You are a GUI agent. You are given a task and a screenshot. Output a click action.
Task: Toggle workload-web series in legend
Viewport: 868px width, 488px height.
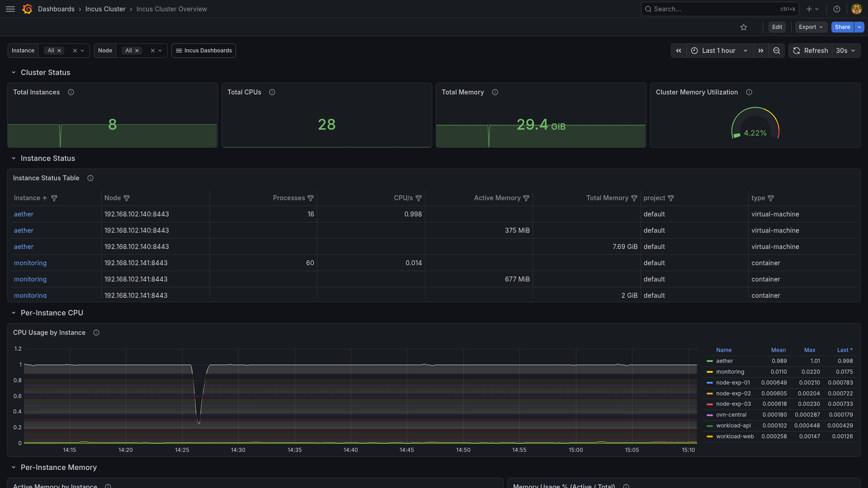[x=735, y=436]
